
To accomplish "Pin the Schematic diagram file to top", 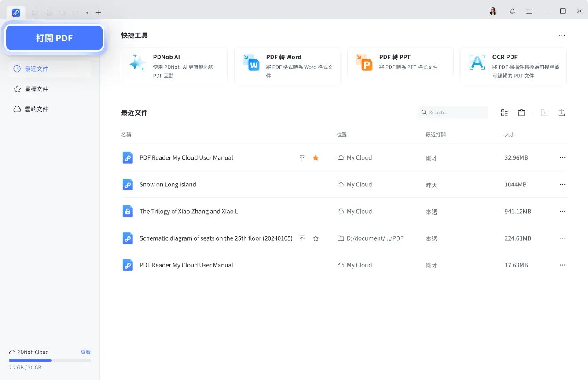I will (x=302, y=238).
